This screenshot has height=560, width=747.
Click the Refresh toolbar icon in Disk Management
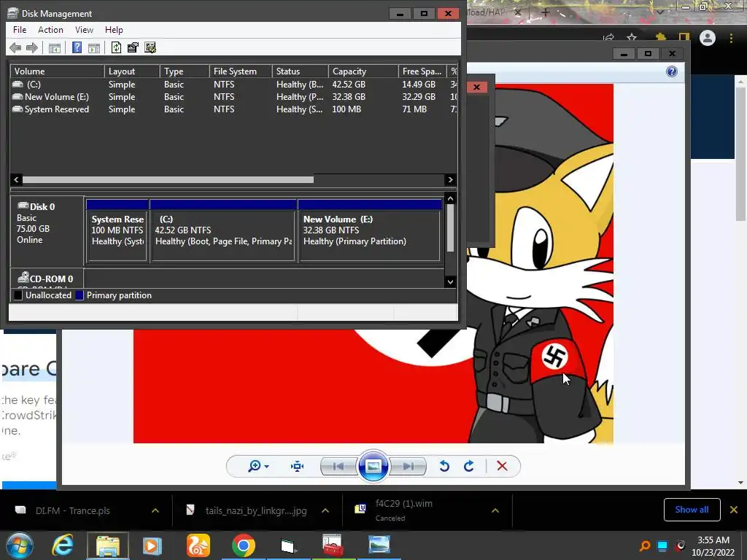tap(116, 47)
